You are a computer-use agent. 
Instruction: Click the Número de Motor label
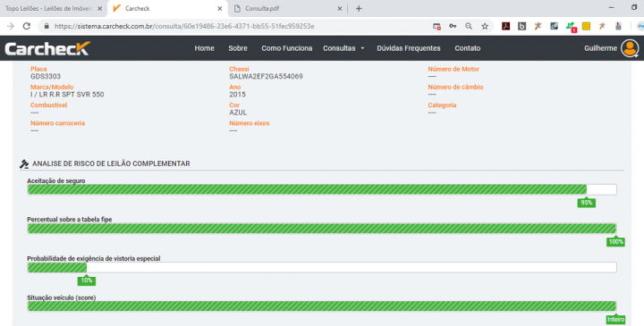pyautogui.click(x=453, y=69)
